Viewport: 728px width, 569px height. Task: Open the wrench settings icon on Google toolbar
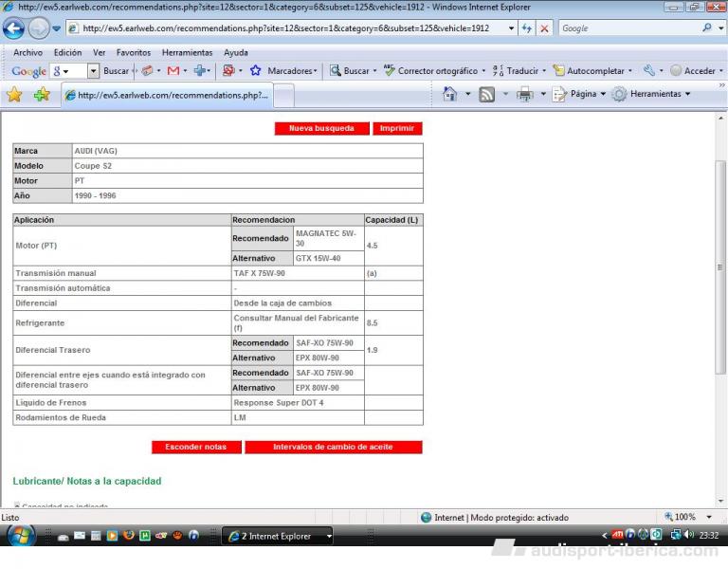[x=649, y=70]
